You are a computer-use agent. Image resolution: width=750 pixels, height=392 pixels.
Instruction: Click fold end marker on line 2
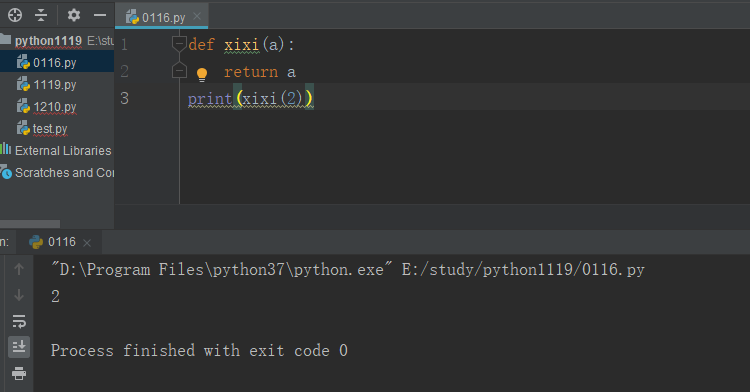coord(179,70)
